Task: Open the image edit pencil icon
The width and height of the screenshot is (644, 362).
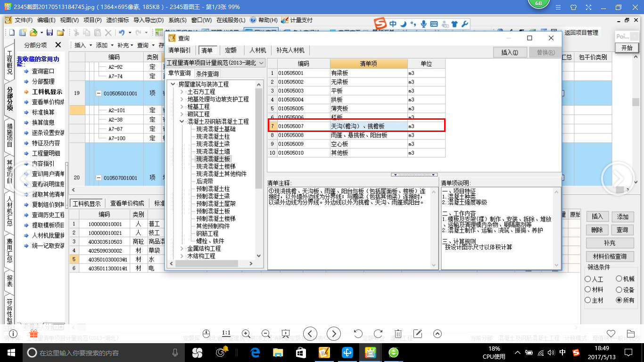Action: pyautogui.click(x=418, y=334)
